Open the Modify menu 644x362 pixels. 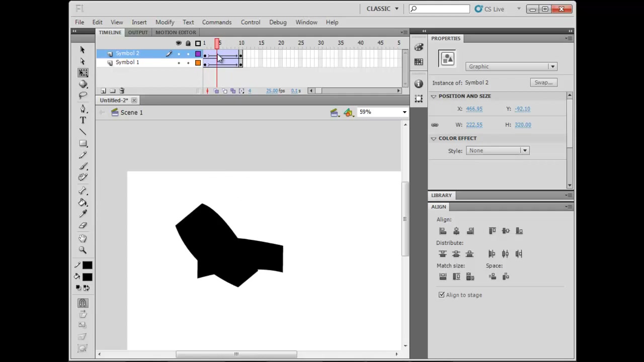click(165, 22)
